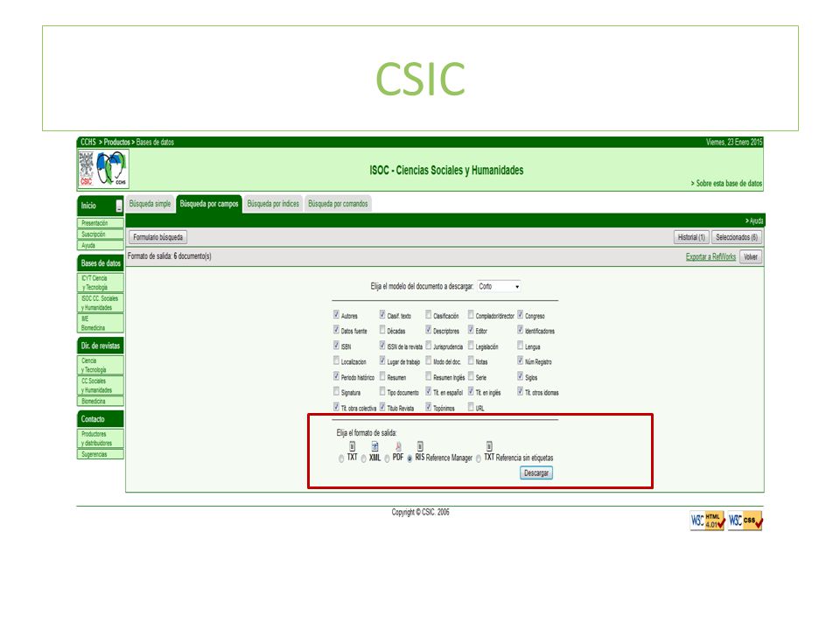840x630 pixels.
Task: Open Sugerencias sidebar item
Action: click(100, 454)
